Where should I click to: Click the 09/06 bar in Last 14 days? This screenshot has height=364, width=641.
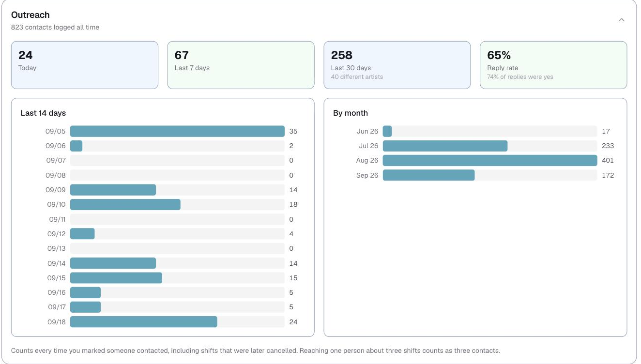76,146
